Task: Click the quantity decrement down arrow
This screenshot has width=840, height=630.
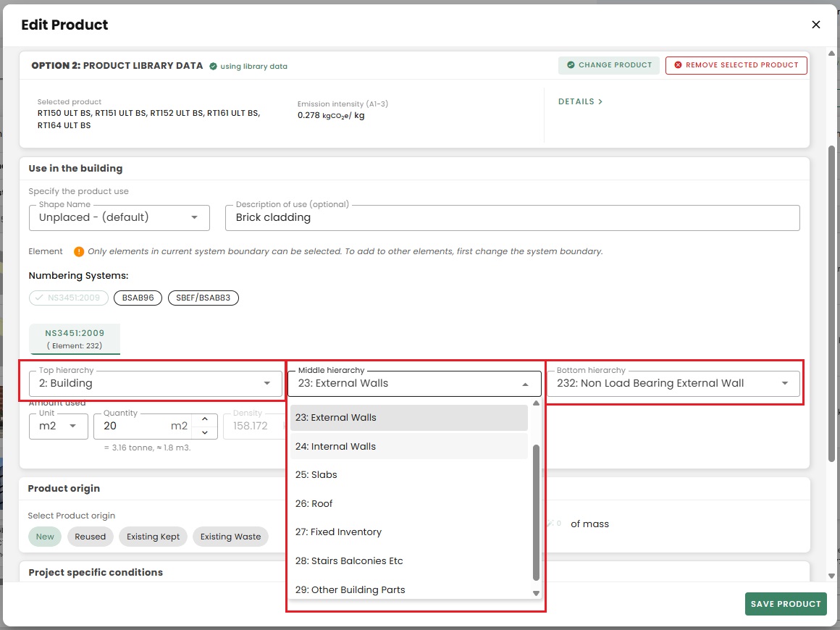Action: point(205,432)
